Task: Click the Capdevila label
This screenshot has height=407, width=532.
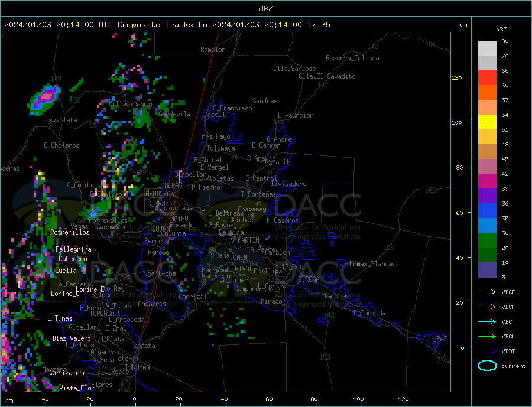Action: tap(174, 114)
